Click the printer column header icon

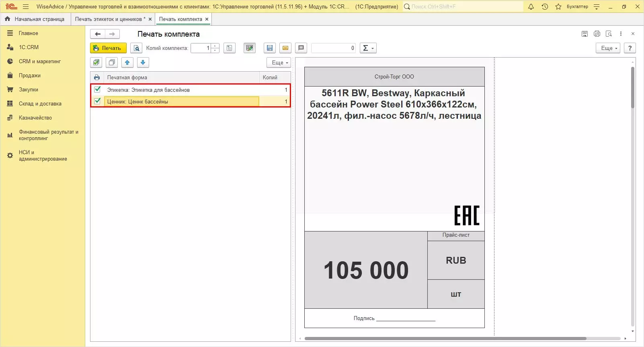[97, 77]
